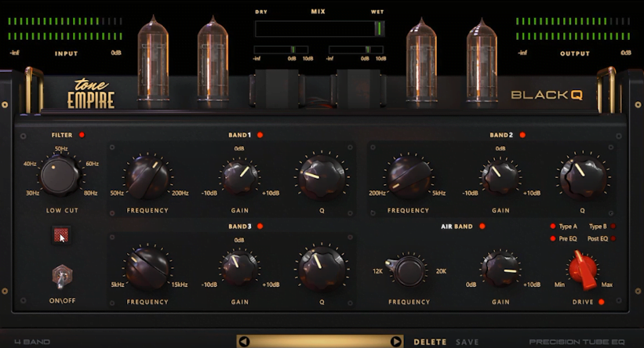Click the Band 2 Frequency knob
The height and width of the screenshot is (348, 644).
409,177
